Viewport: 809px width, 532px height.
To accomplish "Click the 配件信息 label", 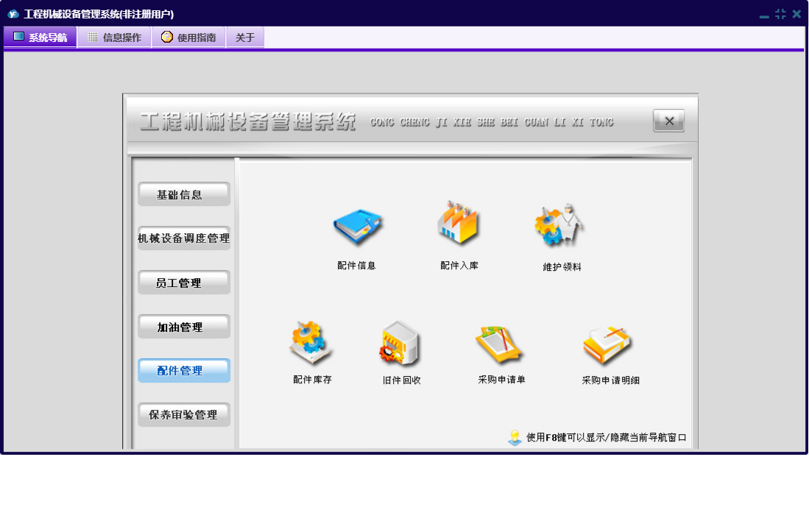I will coord(356,266).
